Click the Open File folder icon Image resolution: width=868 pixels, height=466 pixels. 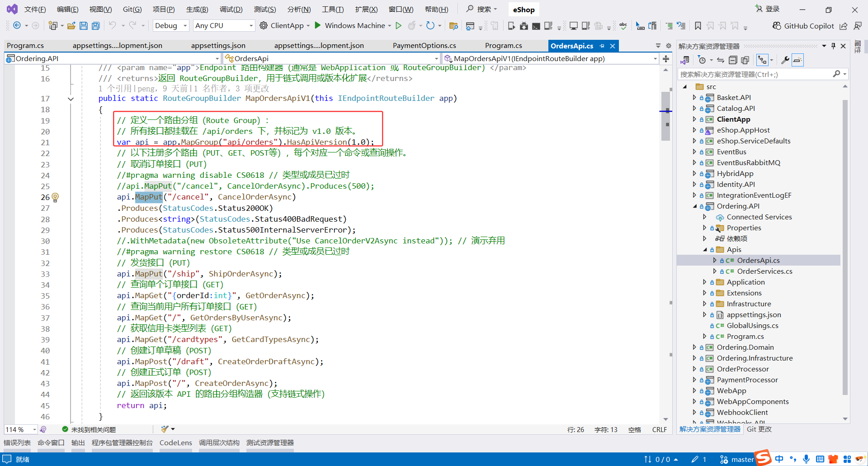pos(71,26)
